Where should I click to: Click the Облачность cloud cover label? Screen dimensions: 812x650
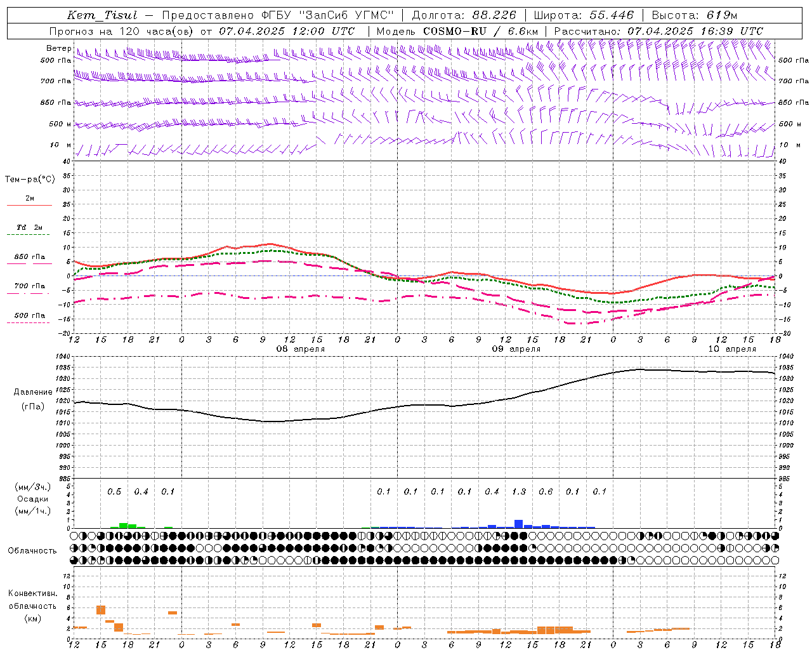32,551
